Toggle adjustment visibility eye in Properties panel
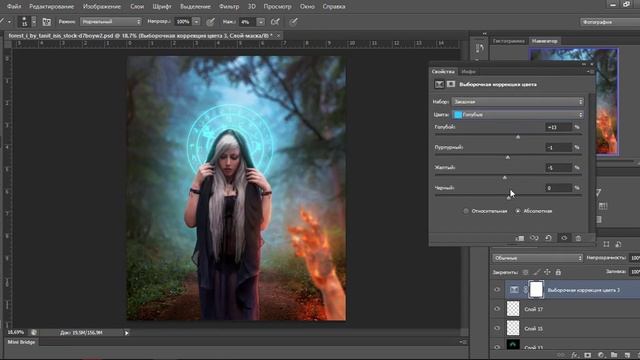The height and width of the screenshot is (360, 640). (564, 238)
